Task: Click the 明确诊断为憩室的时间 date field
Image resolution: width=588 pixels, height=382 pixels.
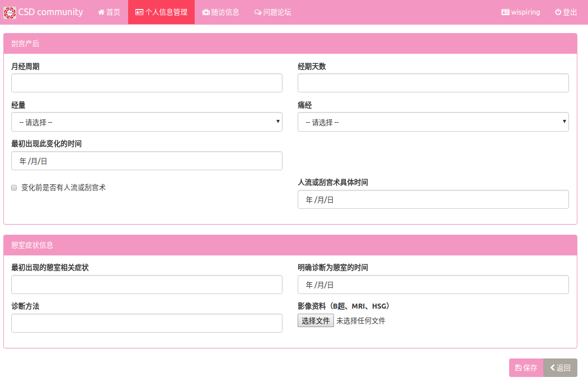Action: pyautogui.click(x=433, y=285)
